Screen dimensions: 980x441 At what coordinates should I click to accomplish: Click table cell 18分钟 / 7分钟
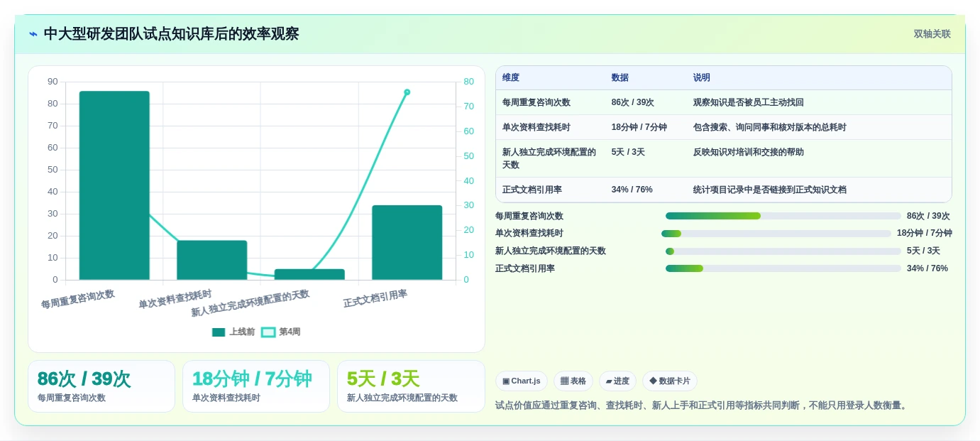point(639,127)
